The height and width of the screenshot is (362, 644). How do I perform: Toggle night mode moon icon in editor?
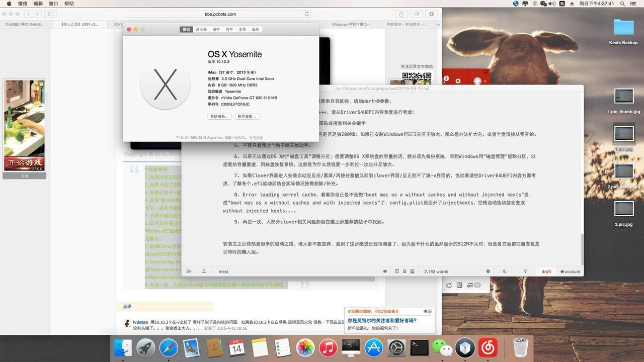[x=505, y=271]
